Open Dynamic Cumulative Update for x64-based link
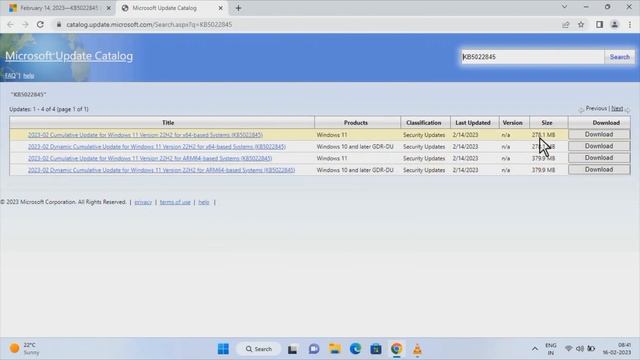The height and width of the screenshot is (360, 640). [x=157, y=147]
